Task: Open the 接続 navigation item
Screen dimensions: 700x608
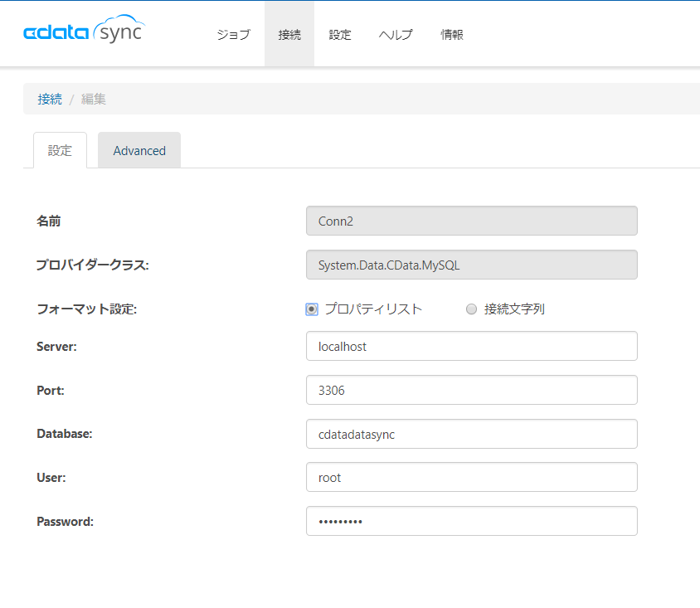Action: (x=289, y=34)
